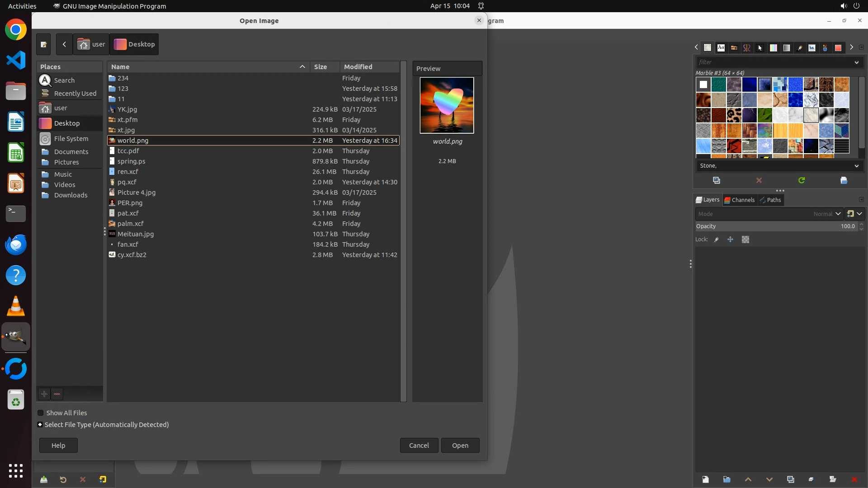Viewport: 868px width, 488px height.
Task: Toggle lock pixels paintbrush icon
Action: coord(717,240)
